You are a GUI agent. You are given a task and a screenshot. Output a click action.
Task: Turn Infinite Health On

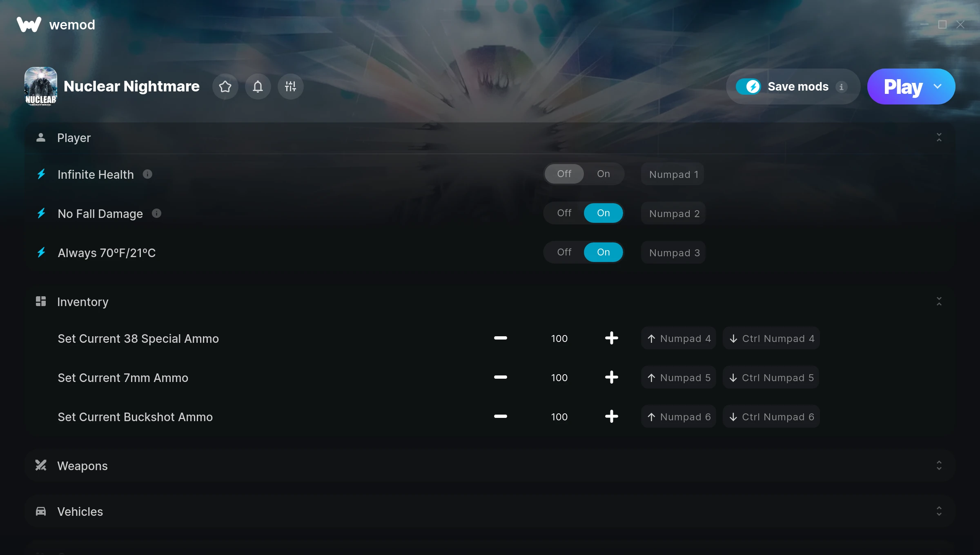(603, 174)
